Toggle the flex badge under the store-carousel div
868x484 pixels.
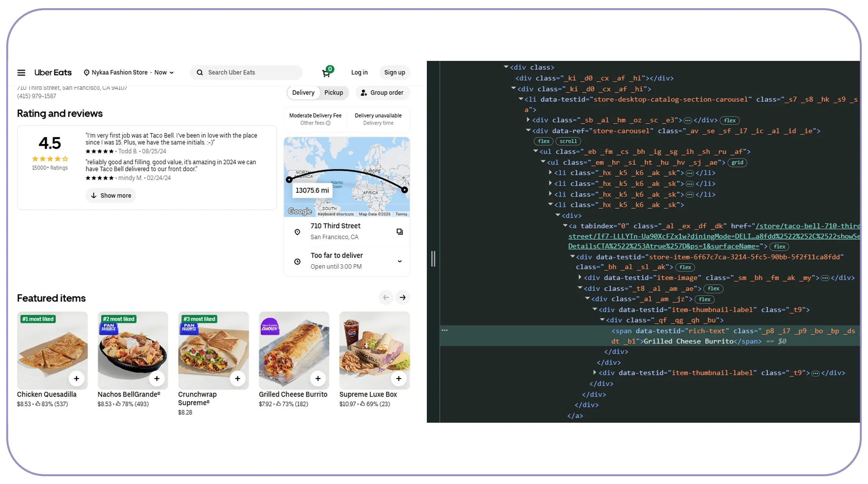(x=544, y=141)
